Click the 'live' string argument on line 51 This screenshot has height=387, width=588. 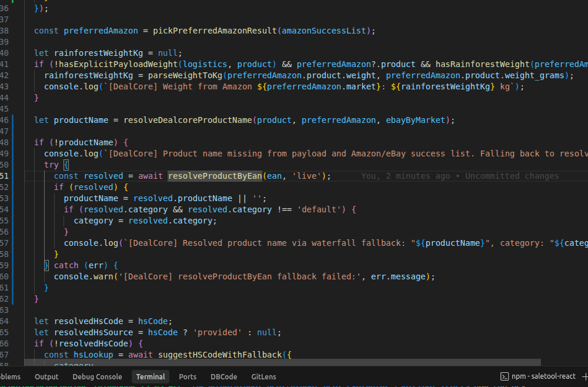coord(307,176)
